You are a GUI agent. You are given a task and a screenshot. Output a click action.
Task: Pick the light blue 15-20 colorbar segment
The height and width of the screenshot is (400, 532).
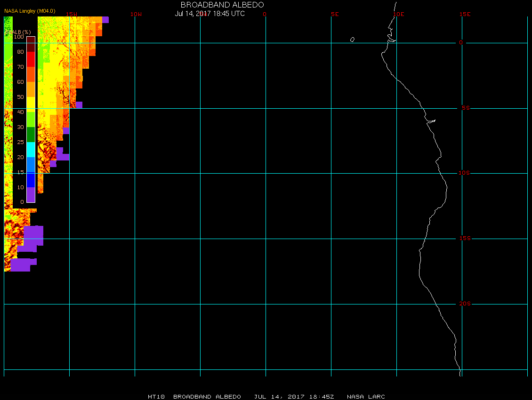pos(31,165)
